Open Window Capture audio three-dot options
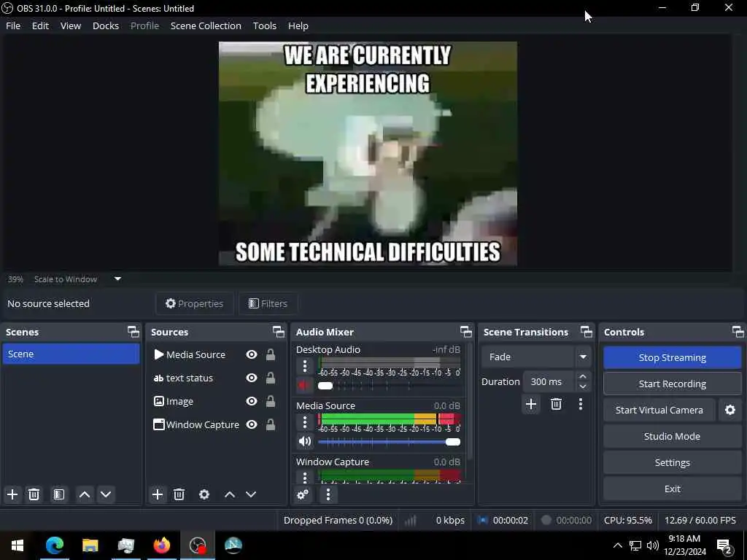 305,477
